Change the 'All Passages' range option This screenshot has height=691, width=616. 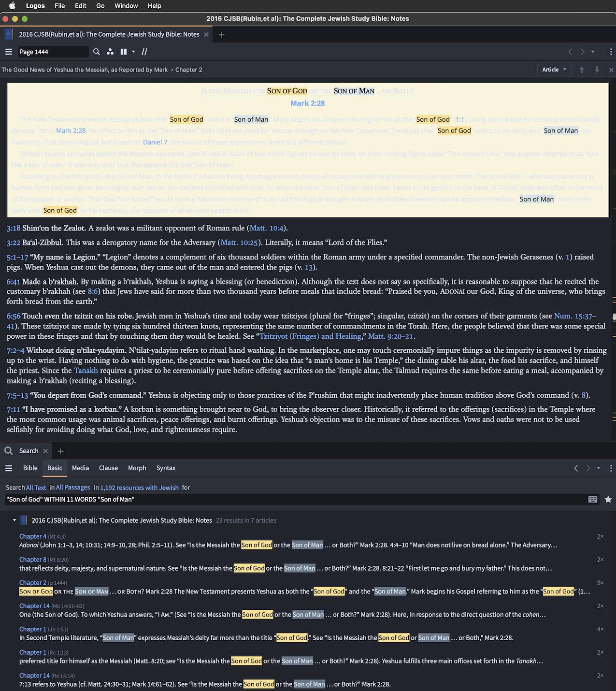tap(73, 488)
